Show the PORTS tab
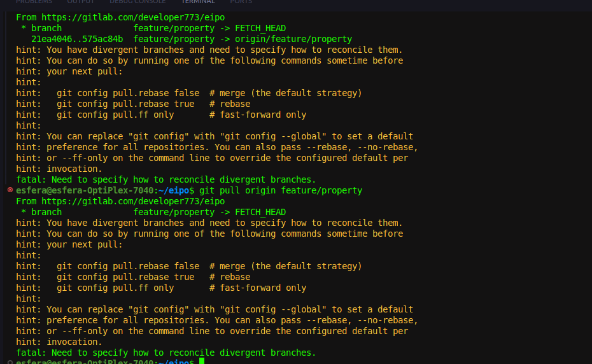592x364 pixels. (x=241, y=2)
